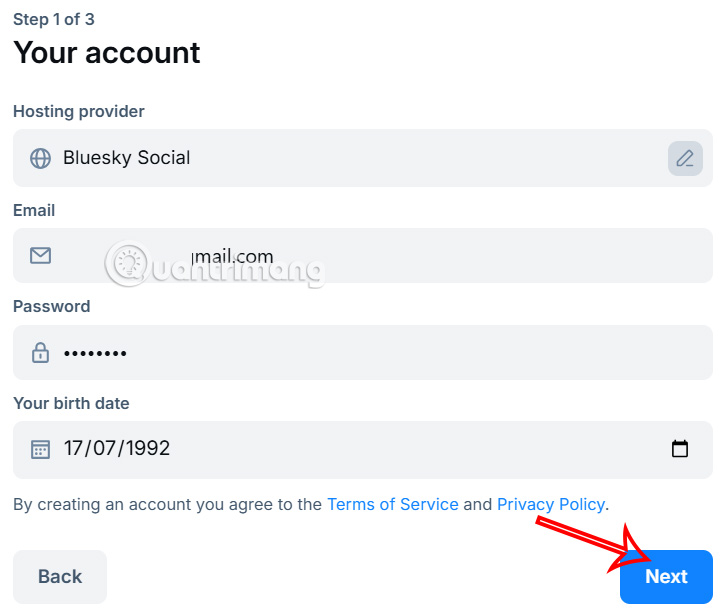Click the calendar grid icon left of birth date

(x=40, y=449)
